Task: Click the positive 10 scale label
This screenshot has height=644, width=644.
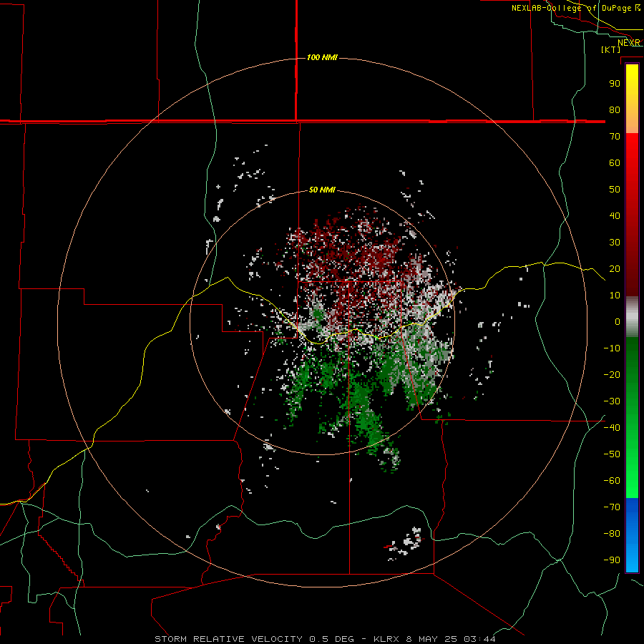Action: (615, 296)
